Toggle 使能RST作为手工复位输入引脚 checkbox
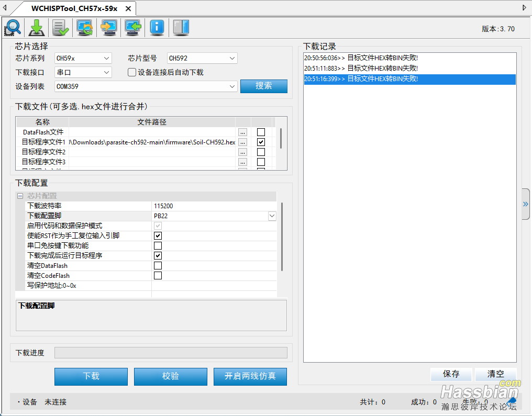 click(x=158, y=235)
